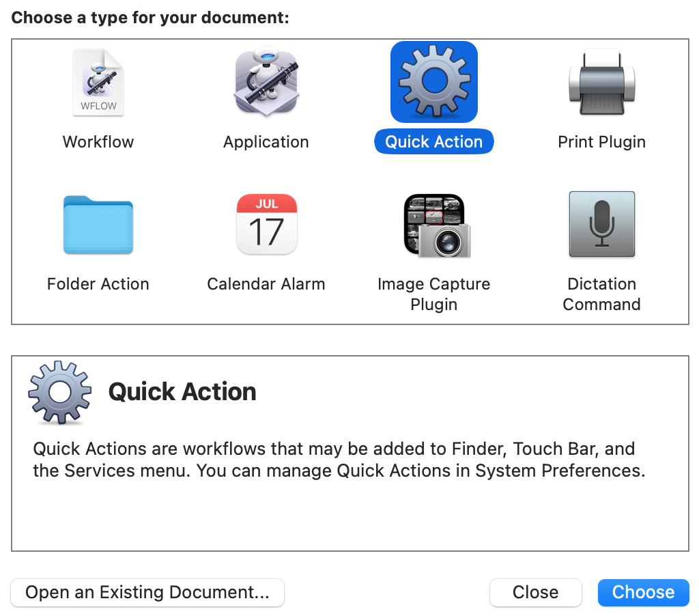
Task: Click the Folder Action text label
Action: 98,283
